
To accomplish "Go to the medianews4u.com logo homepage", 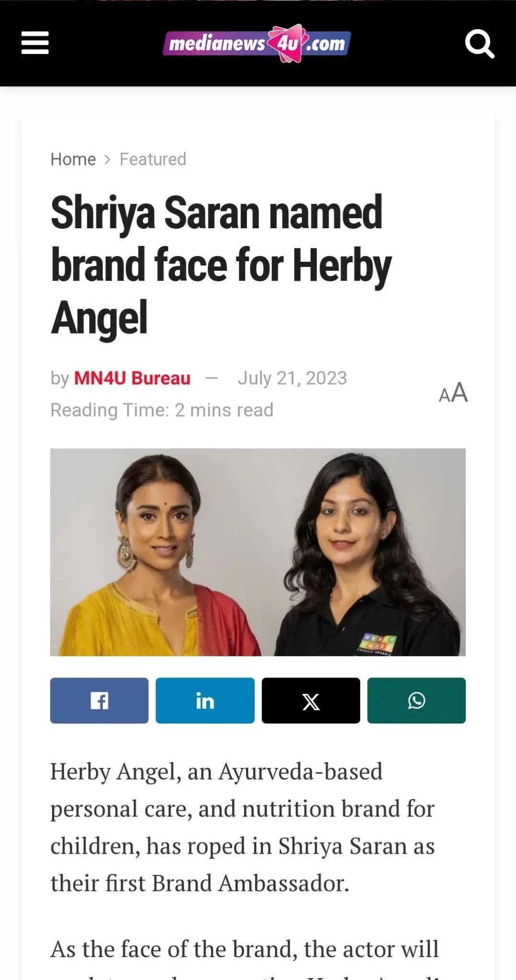I will 257,44.
